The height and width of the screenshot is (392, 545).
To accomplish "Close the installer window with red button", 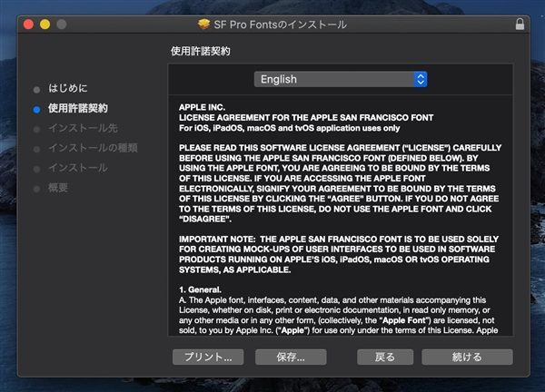I will point(28,24).
